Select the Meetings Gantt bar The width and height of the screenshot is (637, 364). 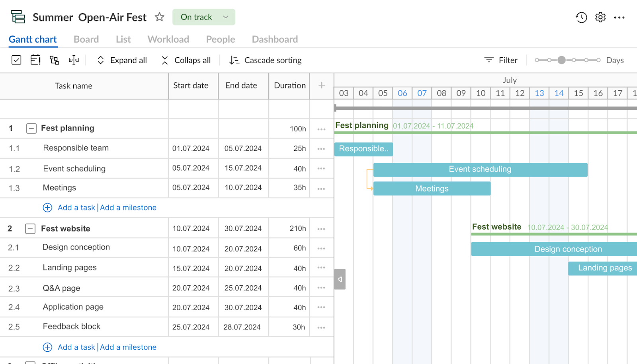tap(432, 189)
